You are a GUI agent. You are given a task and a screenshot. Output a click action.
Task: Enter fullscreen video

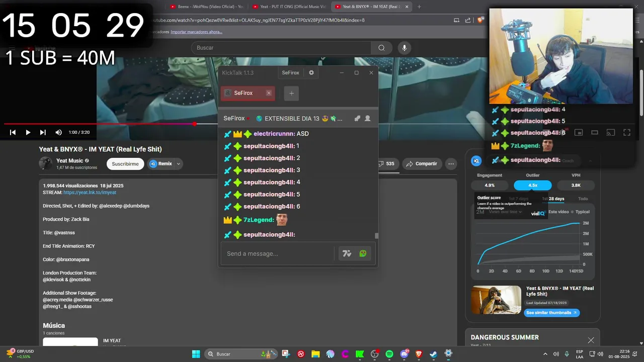point(627,132)
